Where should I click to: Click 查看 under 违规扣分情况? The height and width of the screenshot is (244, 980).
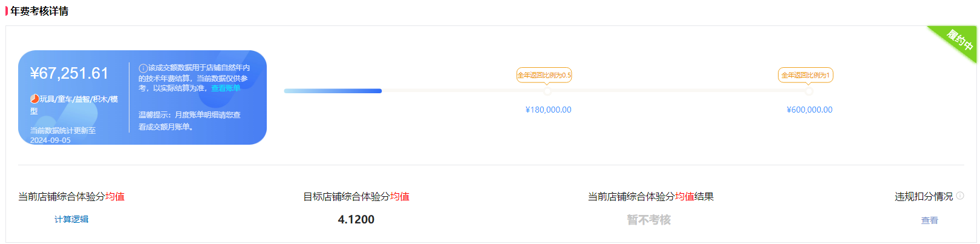tap(929, 220)
